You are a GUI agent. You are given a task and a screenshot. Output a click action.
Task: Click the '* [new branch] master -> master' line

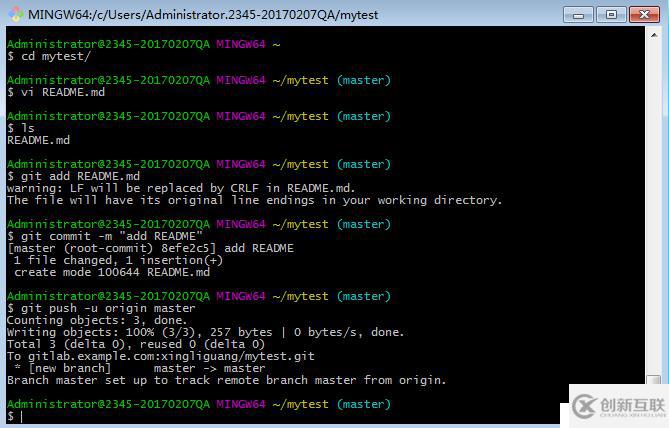tap(140, 368)
